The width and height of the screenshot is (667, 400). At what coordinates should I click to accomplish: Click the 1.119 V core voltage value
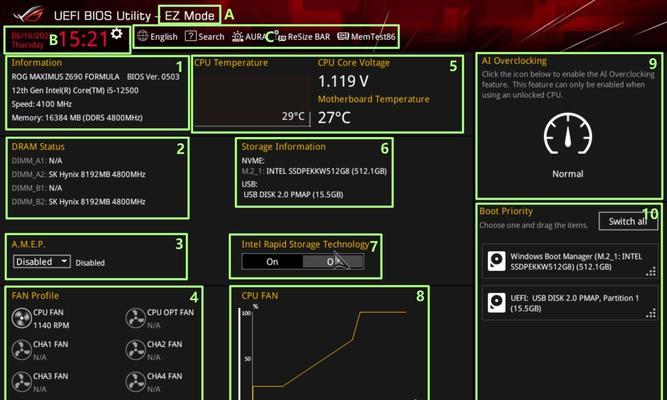pyautogui.click(x=343, y=81)
